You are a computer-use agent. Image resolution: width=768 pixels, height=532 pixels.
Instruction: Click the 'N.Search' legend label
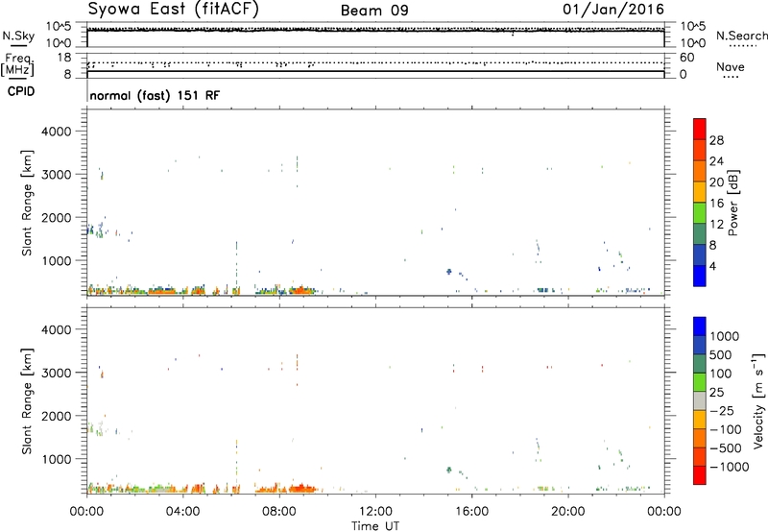[741, 36]
